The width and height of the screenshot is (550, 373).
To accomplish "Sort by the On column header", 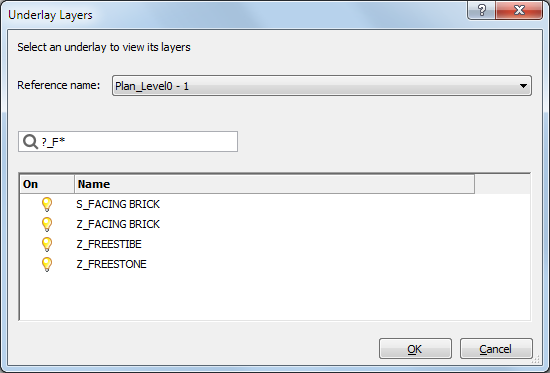I will pos(47,184).
